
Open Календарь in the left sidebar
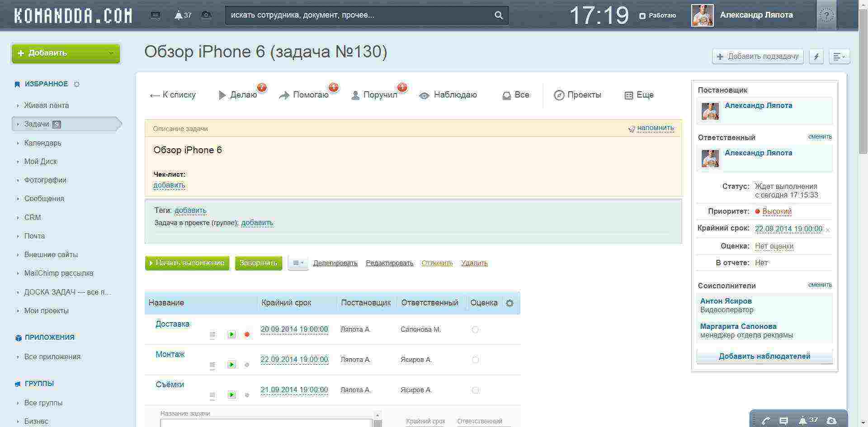42,143
